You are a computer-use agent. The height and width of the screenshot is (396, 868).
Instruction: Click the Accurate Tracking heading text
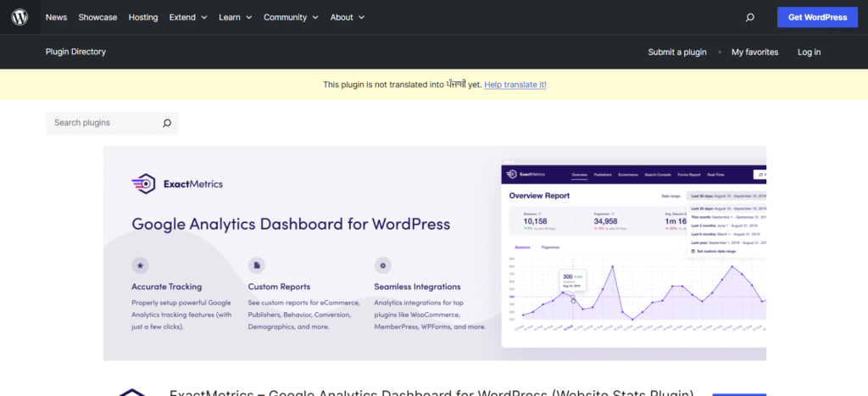tap(167, 287)
